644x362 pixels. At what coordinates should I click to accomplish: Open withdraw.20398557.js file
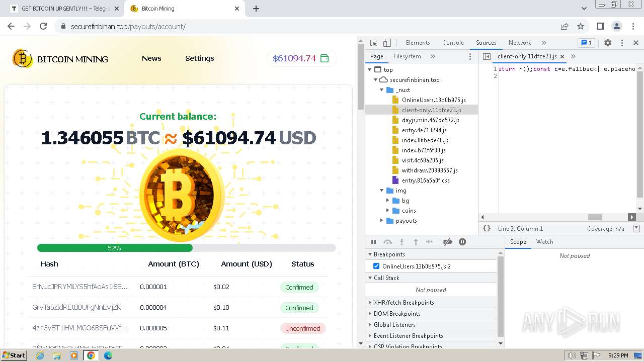point(430,170)
